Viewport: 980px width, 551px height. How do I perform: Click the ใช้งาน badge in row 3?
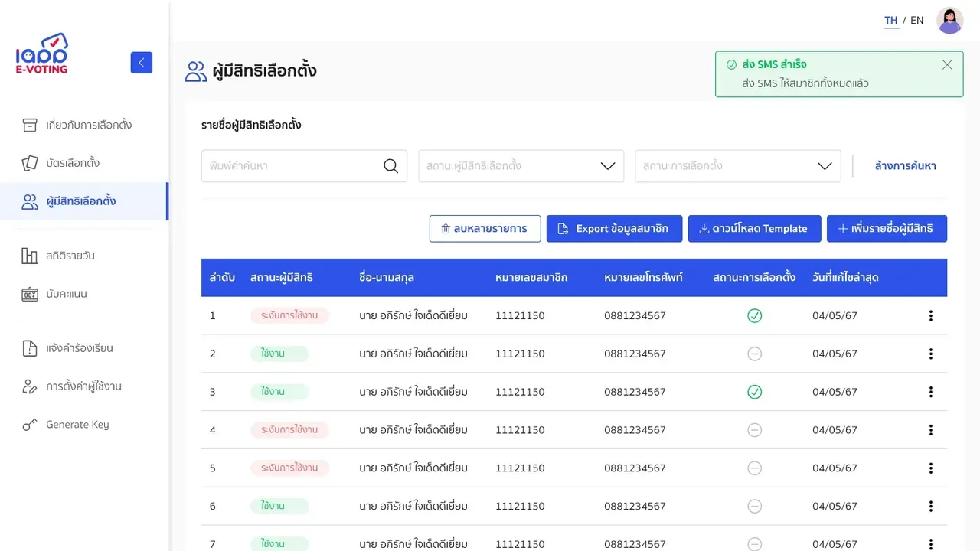[279, 392]
